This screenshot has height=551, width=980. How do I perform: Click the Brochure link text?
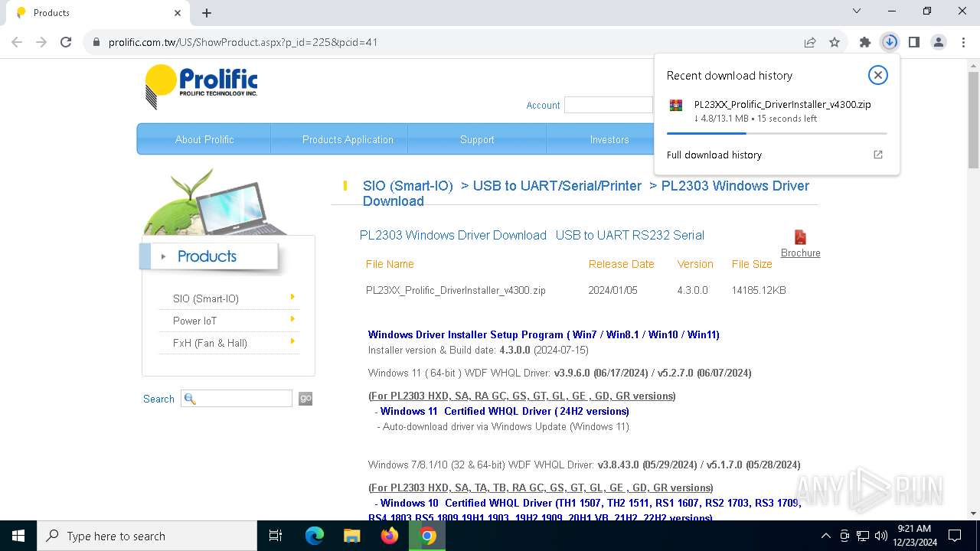tap(801, 253)
